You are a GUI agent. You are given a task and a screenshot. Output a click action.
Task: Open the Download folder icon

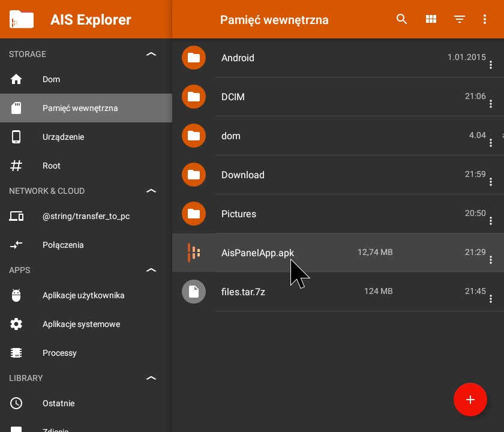click(x=193, y=175)
